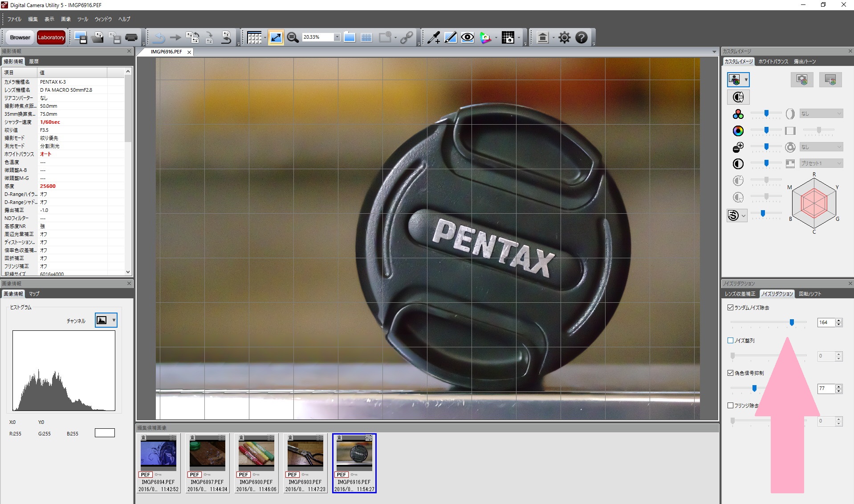Viewport: 854px width, 504px height.
Task: Enable the フリンジ除去 checkbox
Action: pyautogui.click(x=730, y=406)
